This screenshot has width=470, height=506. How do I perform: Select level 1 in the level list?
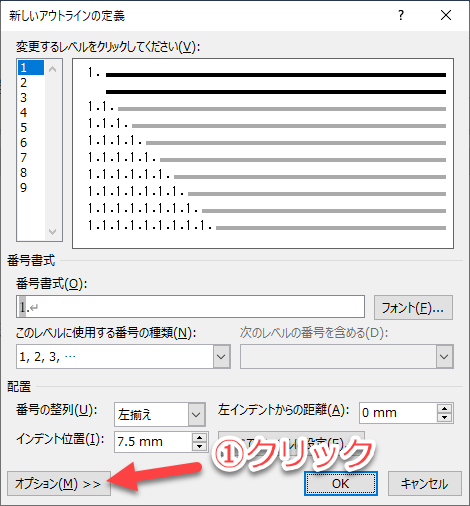pos(31,68)
